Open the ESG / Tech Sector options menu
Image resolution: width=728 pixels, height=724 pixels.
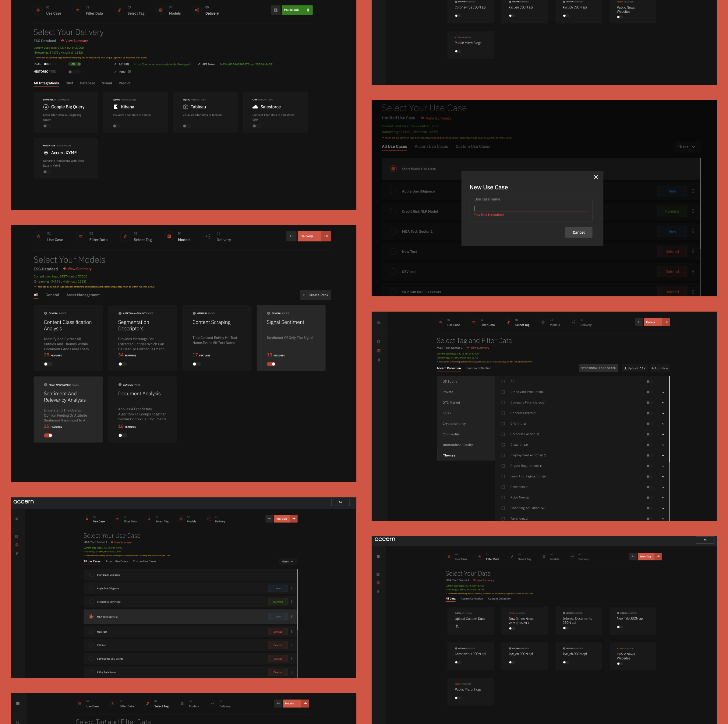tap(292, 672)
